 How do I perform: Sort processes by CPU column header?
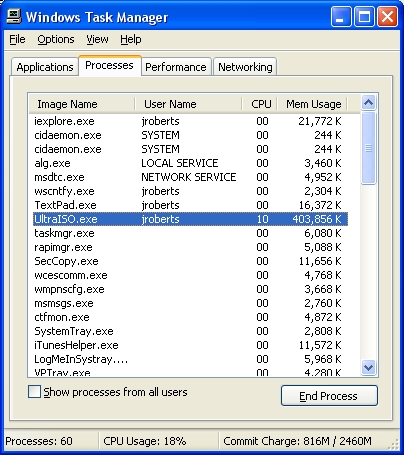[x=260, y=104]
